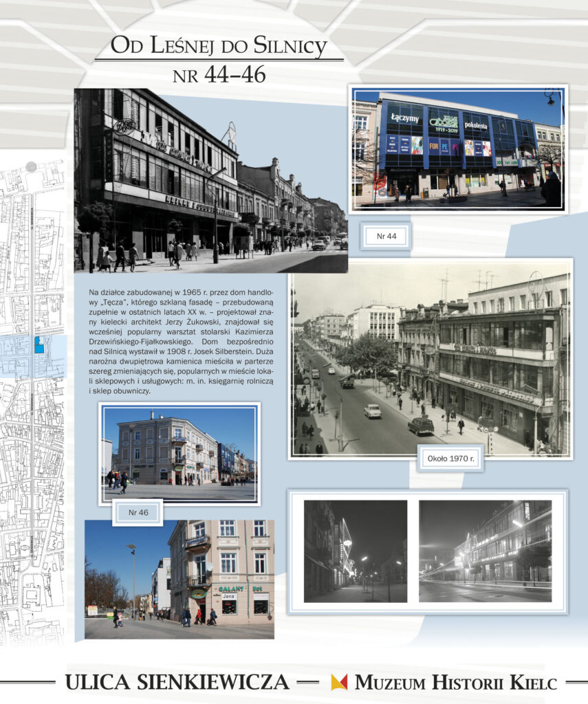The width and height of the screenshot is (588, 704).
Task: Open the left night street photo
Action: 356,551
